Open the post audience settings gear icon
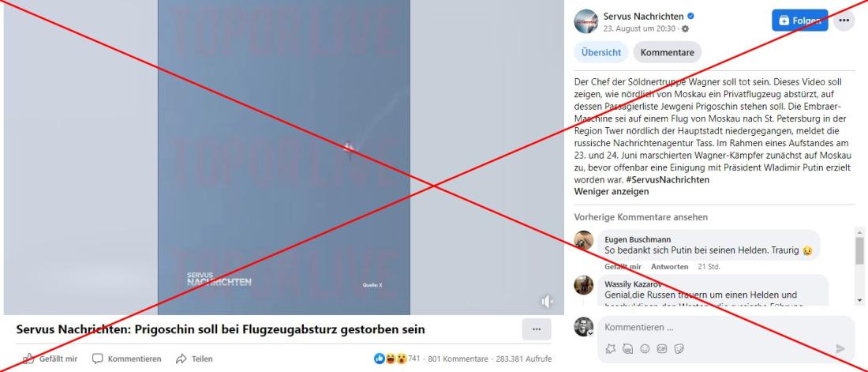 [x=685, y=29]
